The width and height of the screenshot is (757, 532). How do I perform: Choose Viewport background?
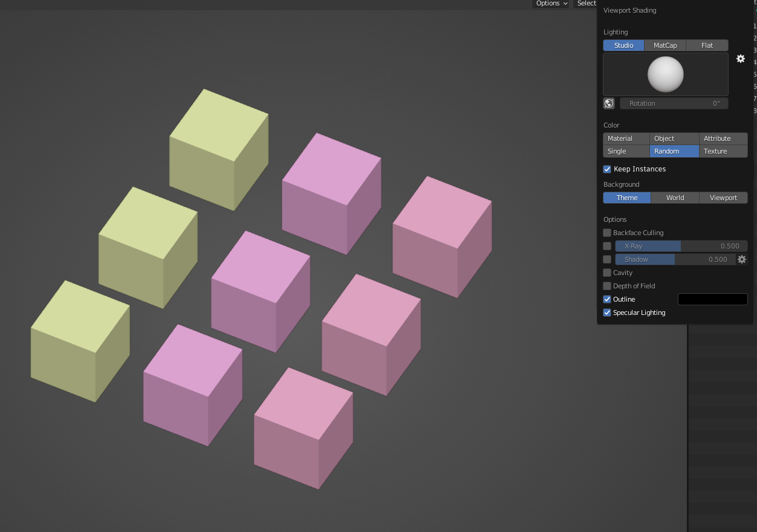click(x=724, y=198)
